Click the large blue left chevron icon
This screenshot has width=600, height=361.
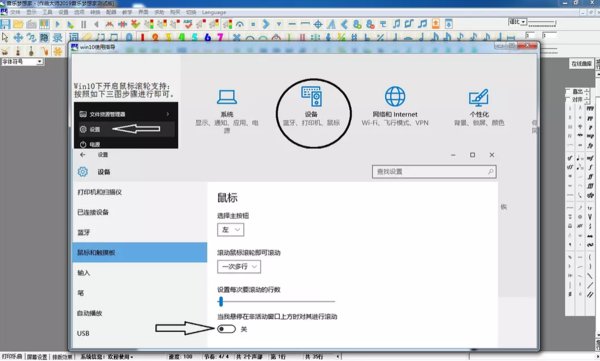click(x=344, y=25)
